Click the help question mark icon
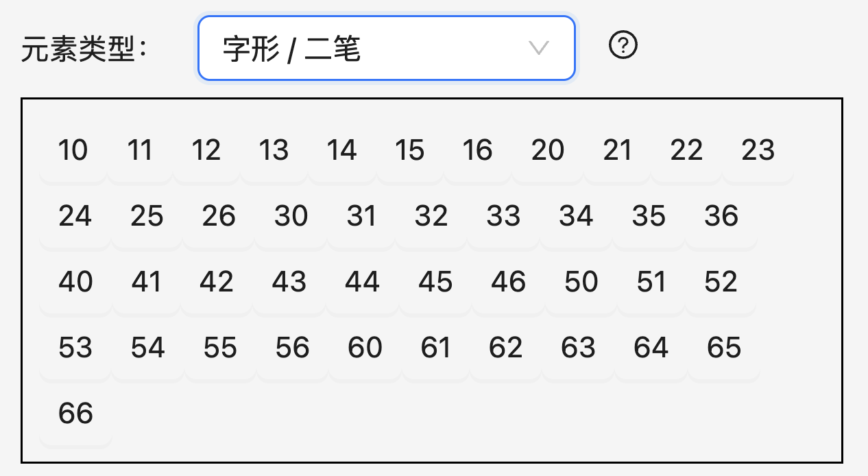The image size is (868, 476). 623,47
